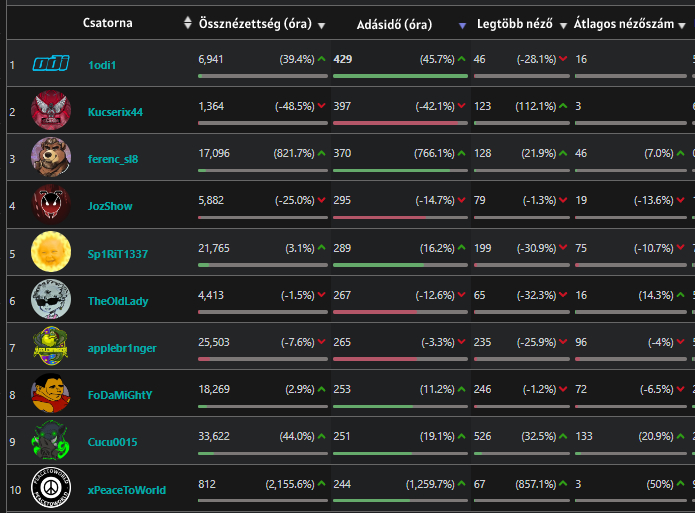This screenshot has width=695, height=513.
Task: Open the Cucu0015 channel link
Action: coord(112,442)
